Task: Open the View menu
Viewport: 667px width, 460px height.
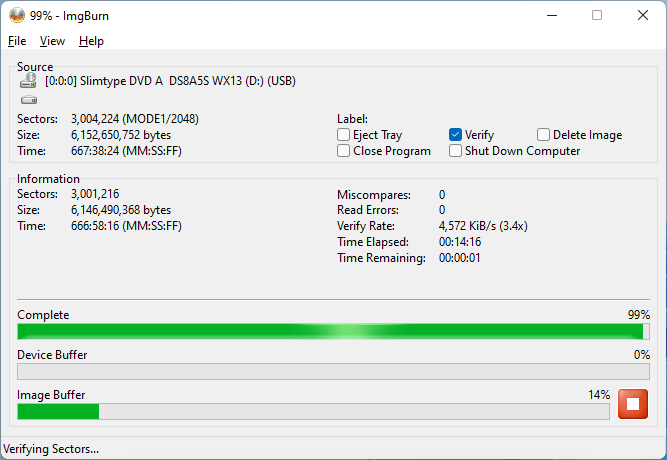Action: [x=52, y=41]
